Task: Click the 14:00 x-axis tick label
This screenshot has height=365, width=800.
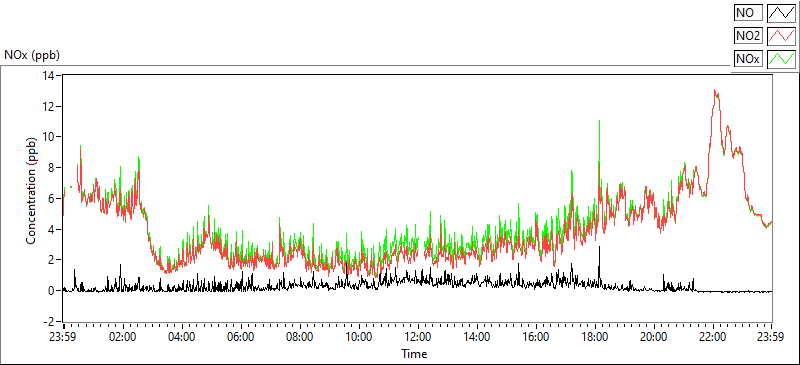Action: [x=477, y=337]
